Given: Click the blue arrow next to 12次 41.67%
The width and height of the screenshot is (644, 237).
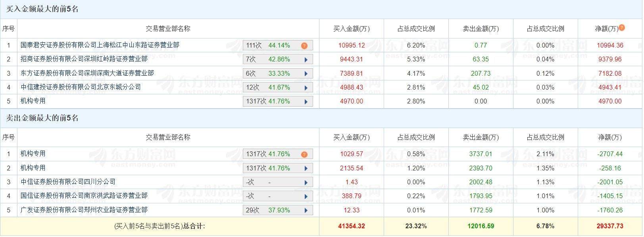Looking at the screenshot, I should [306, 88].
